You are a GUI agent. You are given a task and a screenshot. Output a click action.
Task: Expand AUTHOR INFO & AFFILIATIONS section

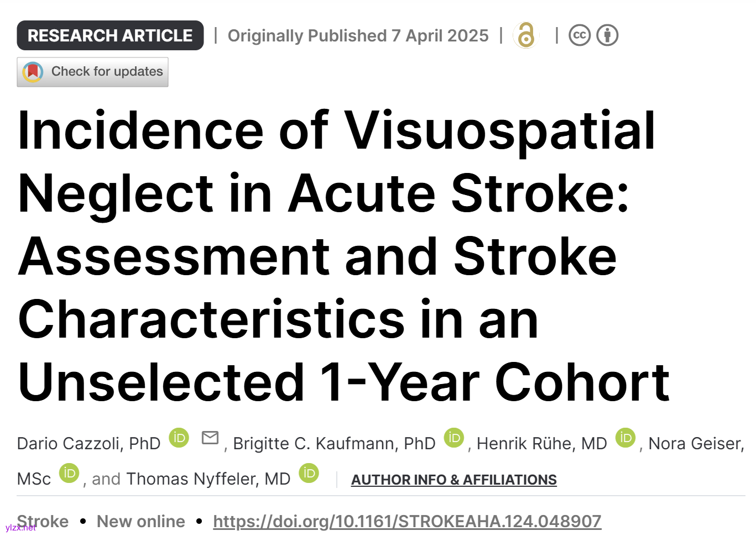[453, 480]
